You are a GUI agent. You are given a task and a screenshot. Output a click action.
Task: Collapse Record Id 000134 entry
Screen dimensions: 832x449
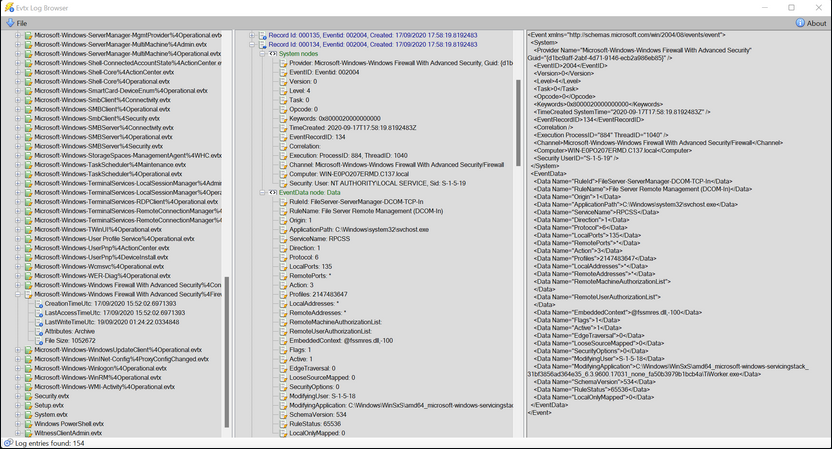click(252, 45)
